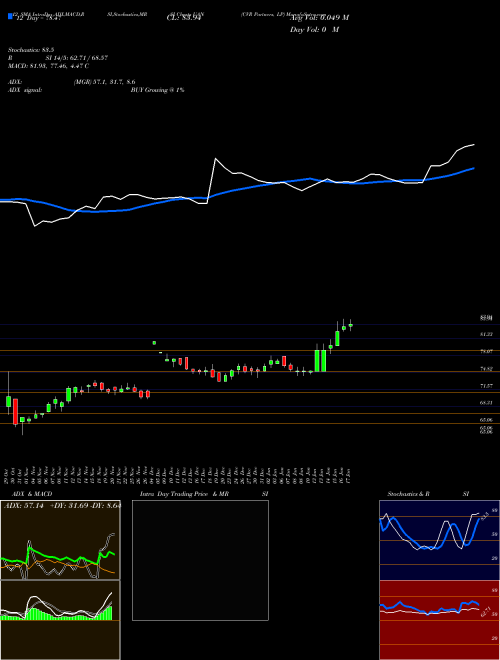Click the tall red candle near 30 Oct
This screenshot has height=660, width=500.
(x=16, y=411)
